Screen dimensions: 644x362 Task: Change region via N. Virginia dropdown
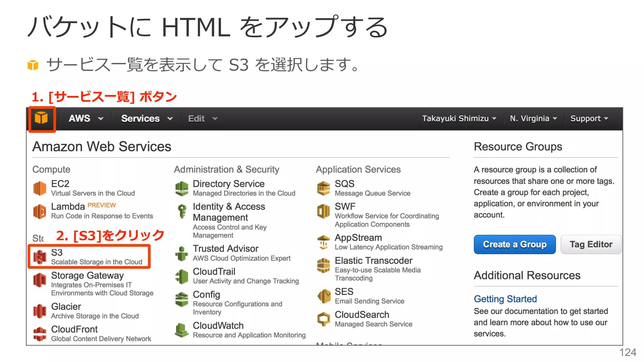[533, 118]
